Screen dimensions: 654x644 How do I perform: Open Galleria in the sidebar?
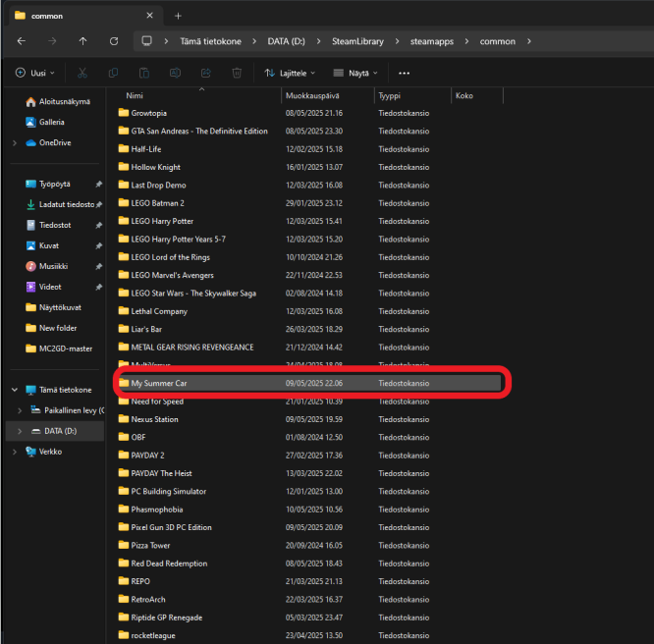(x=45, y=122)
